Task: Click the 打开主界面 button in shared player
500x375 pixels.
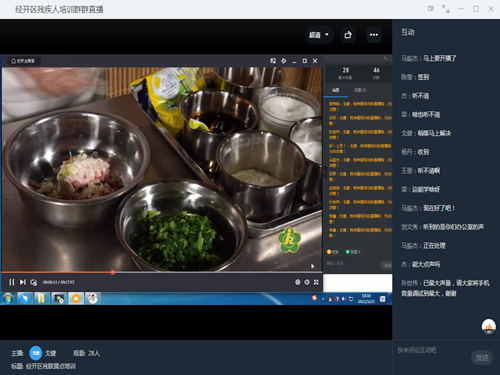Action: tap(23, 61)
